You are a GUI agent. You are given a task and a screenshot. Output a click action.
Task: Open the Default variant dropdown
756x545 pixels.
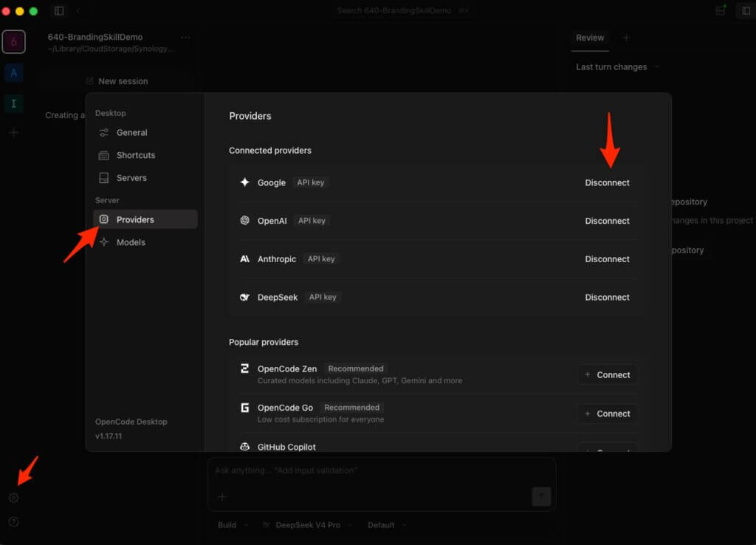[x=387, y=525]
